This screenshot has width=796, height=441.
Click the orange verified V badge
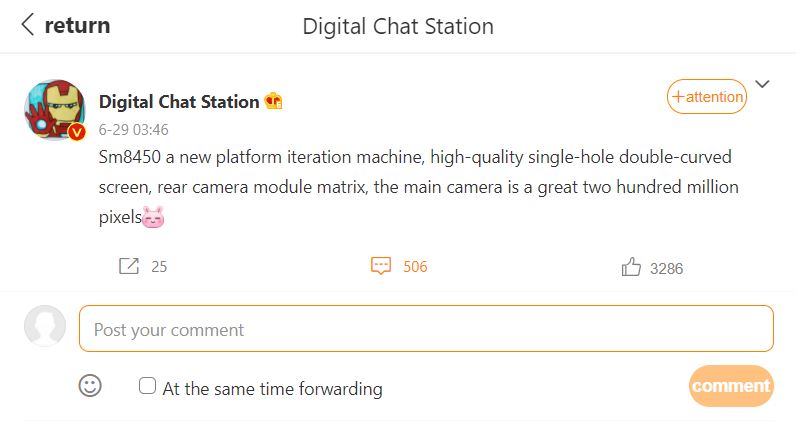coord(77,132)
